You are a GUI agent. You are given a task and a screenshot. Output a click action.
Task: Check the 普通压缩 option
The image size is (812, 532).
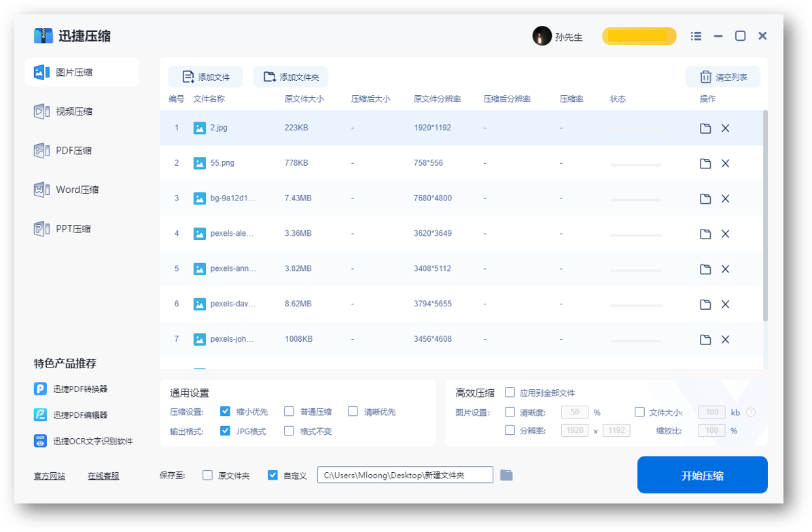289,411
